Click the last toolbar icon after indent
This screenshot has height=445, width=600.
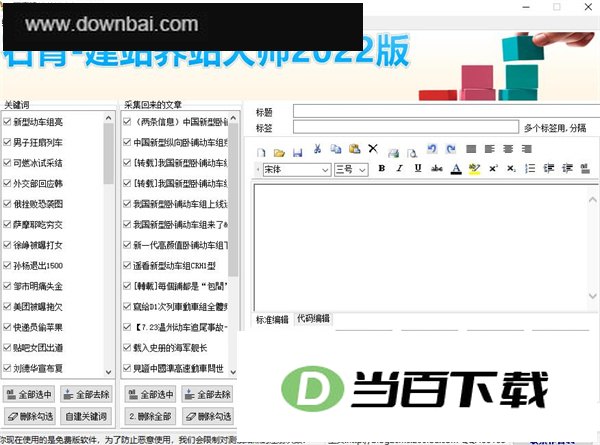coord(585,168)
